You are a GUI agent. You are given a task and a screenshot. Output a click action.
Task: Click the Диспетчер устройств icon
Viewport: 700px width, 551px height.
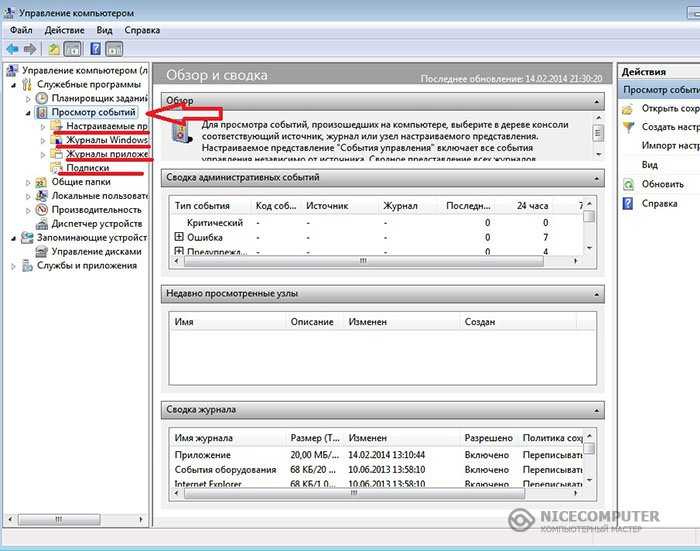click(42, 223)
